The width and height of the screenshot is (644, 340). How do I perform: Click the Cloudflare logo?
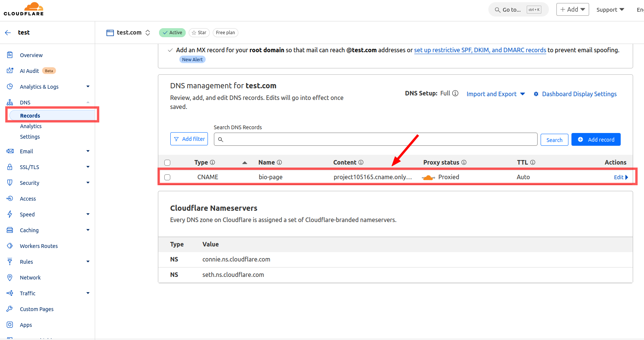tap(24, 9)
